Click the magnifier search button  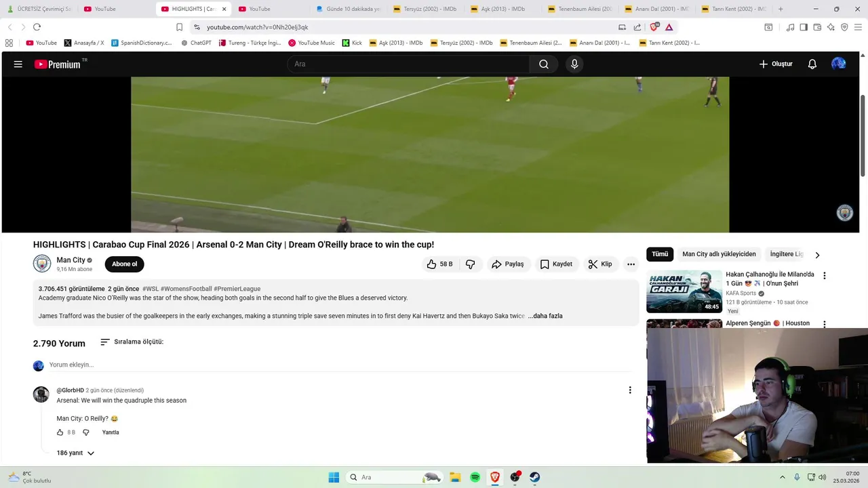[544, 64]
